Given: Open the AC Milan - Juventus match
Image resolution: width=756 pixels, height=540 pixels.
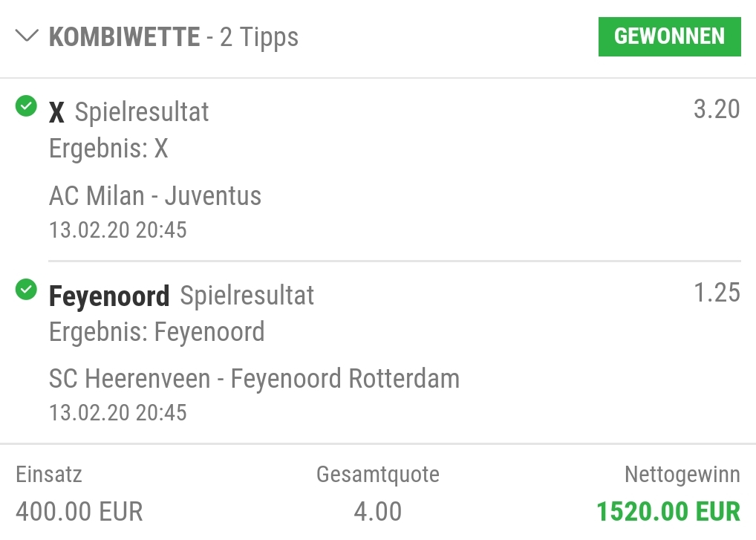Looking at the screenshot, I should coord(155,196).
